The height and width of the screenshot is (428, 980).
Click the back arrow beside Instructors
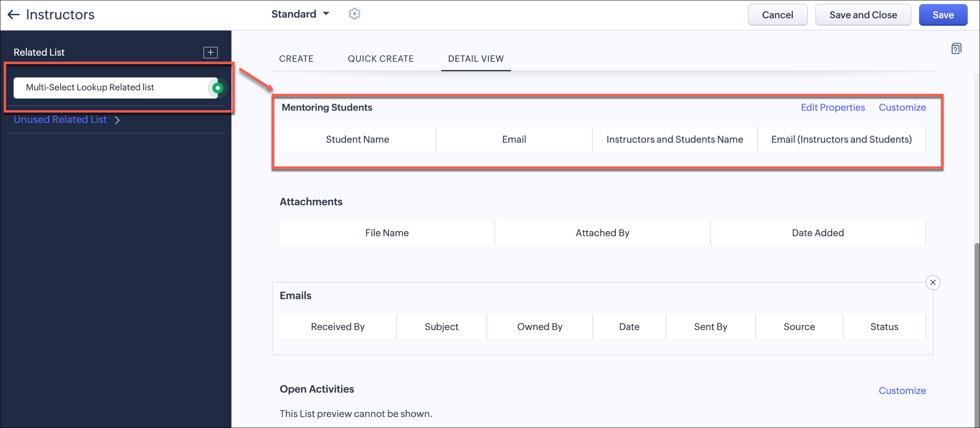(x=13, y=15)
